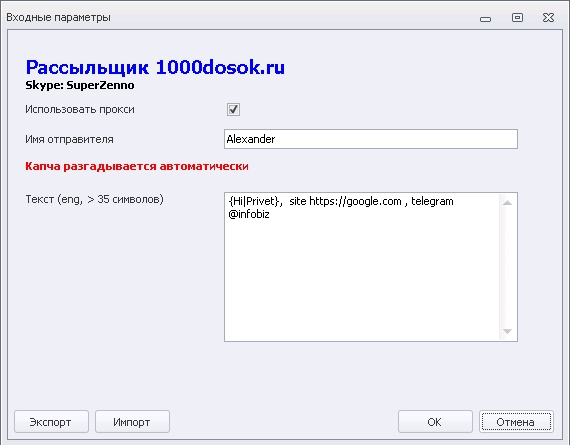This screenshot has height=445, width=570.
Task: Click the scroll down arrow in the text box
Action: click(x=507, y=331)
